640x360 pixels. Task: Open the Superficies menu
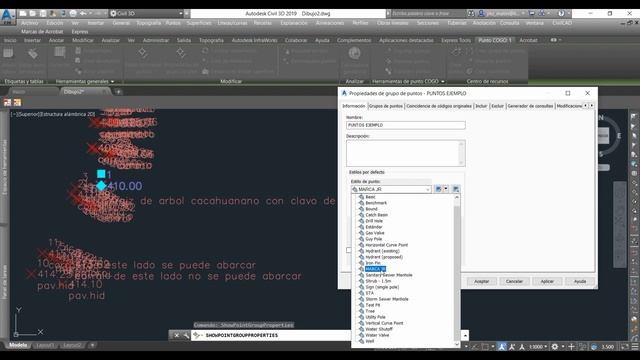point(199,23)
